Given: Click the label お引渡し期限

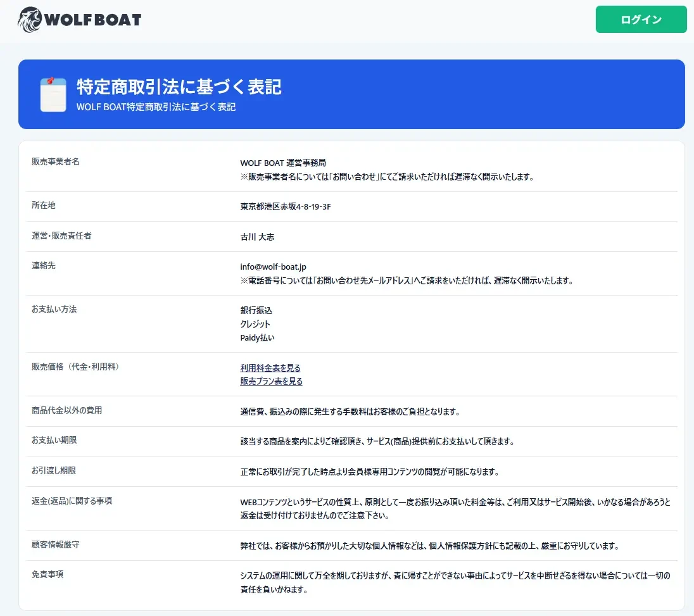Looking at the screenshot, I should point(54,470).
